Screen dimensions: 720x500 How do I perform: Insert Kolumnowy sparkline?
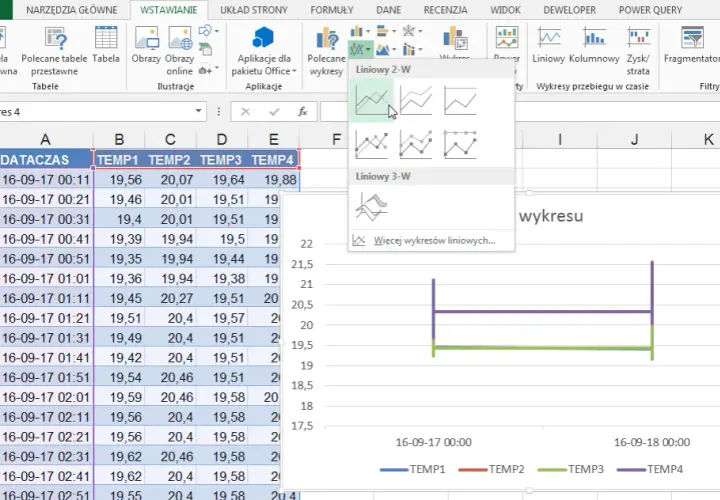(594, 45)
